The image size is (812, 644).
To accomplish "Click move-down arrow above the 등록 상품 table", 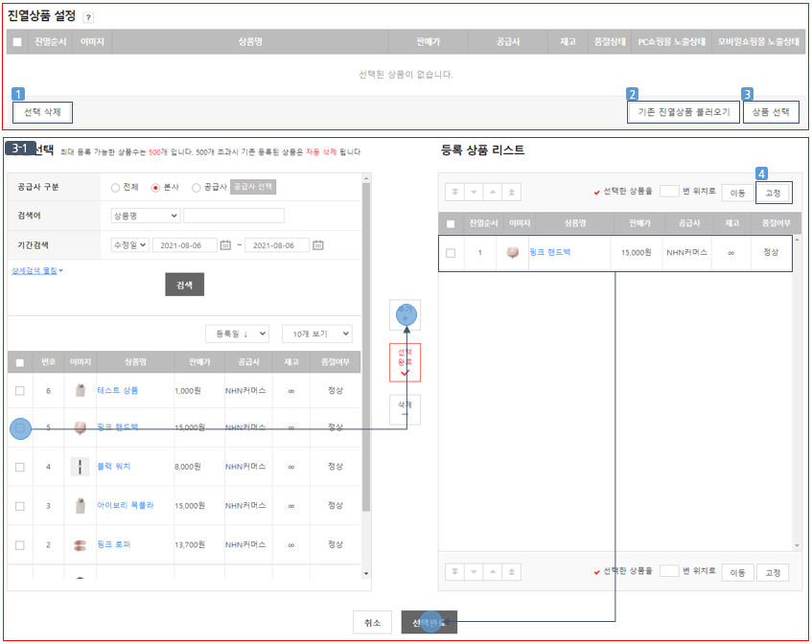I will tap(474, 192).
